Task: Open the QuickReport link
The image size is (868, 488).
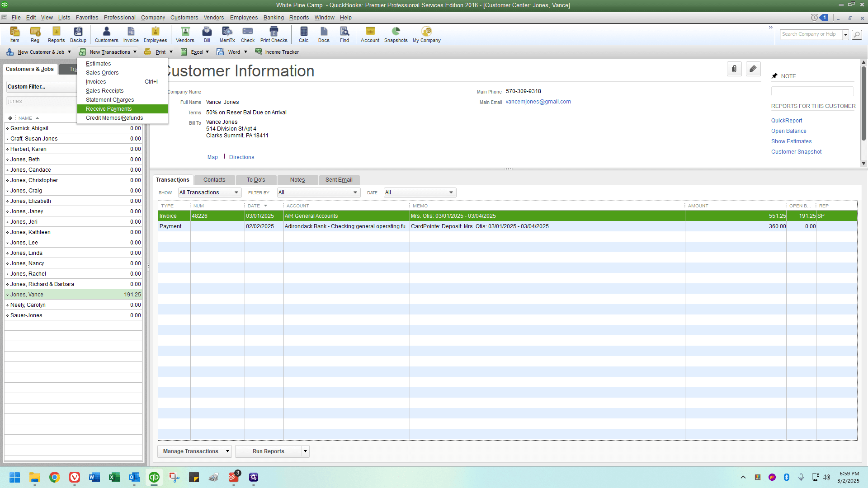Action: [x=787, y=121]
